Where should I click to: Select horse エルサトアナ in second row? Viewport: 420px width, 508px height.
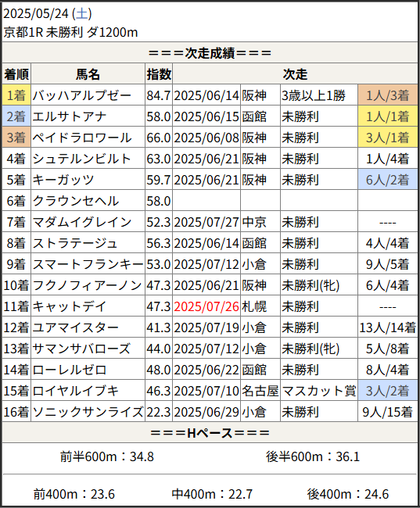coord(69,116)
